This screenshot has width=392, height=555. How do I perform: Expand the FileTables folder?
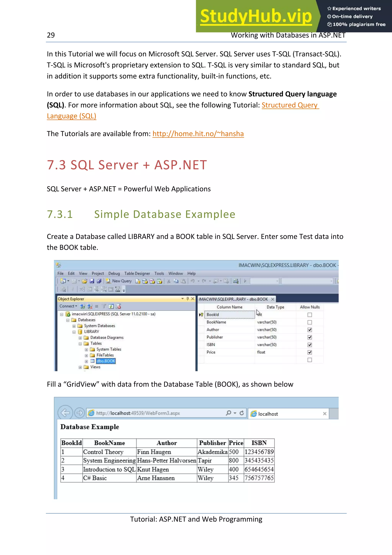coord(86,355)
